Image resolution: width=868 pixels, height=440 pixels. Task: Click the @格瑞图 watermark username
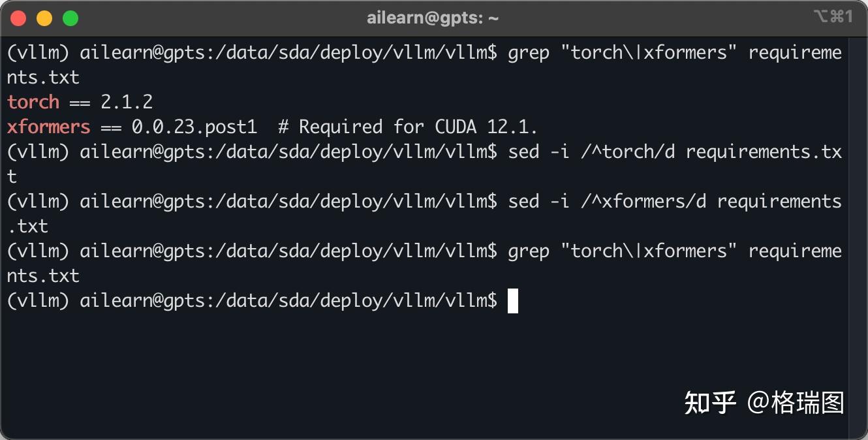(795, 403)
